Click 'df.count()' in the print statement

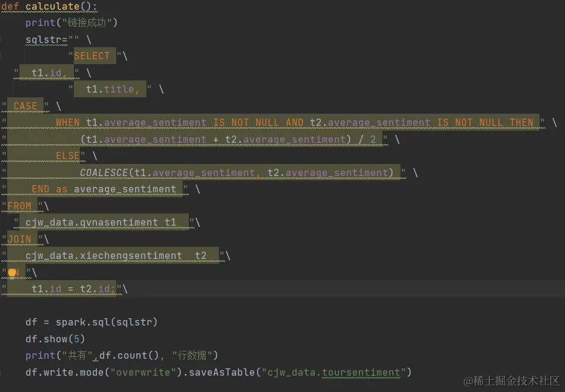coord(129,355)
